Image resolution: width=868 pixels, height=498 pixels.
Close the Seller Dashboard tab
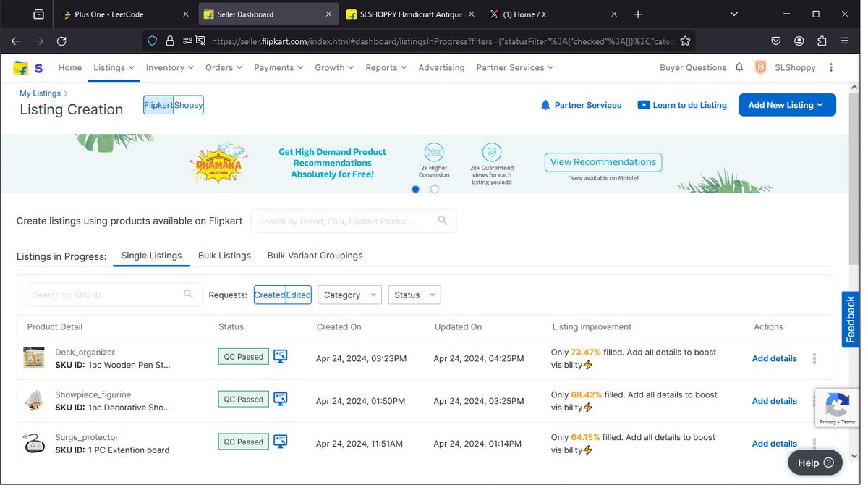point(329,14)
